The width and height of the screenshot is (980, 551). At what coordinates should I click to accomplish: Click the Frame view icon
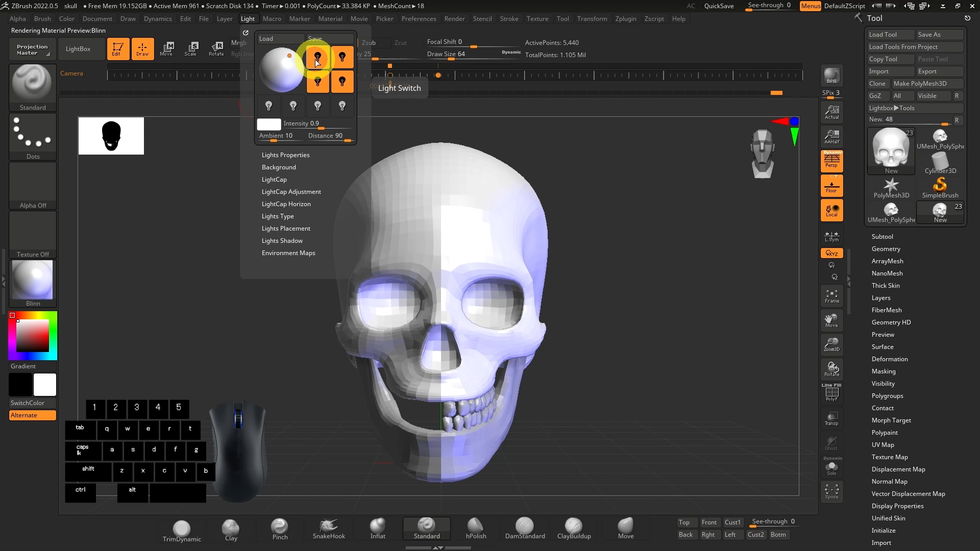pos(831,296)
